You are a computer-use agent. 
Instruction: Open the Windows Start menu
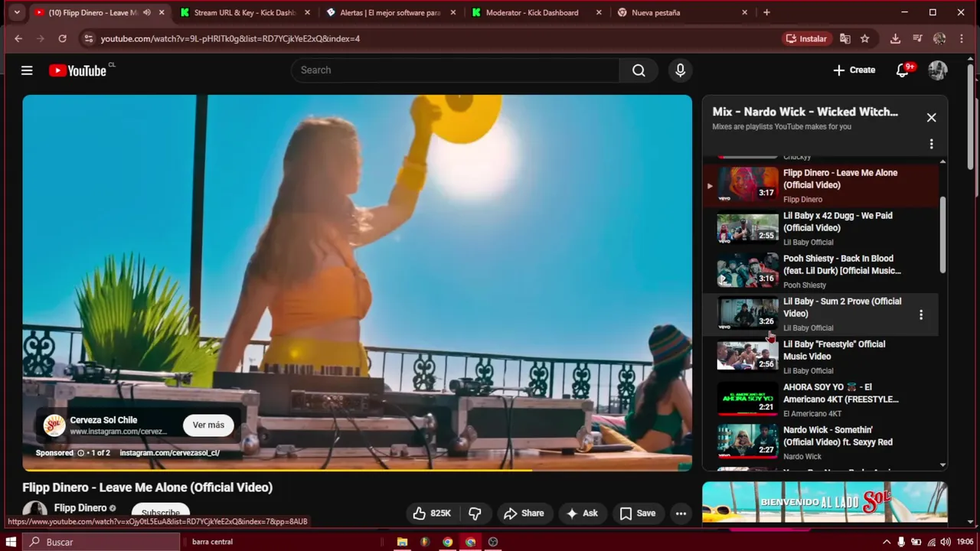[x=11, y=542]
